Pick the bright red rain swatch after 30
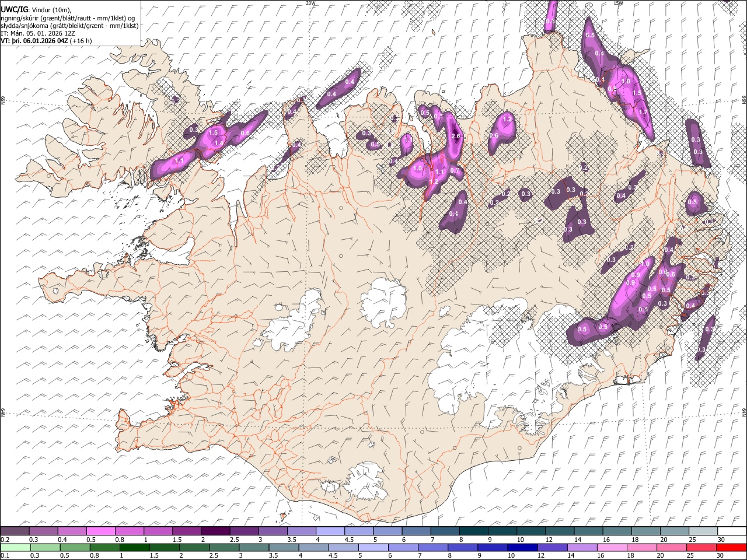 732,547
